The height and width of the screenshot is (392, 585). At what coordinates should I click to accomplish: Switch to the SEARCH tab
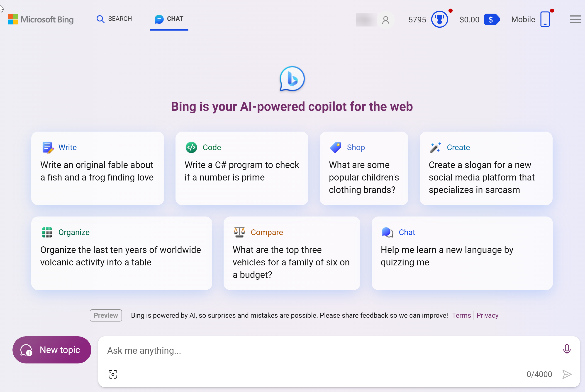pos(114,19)
